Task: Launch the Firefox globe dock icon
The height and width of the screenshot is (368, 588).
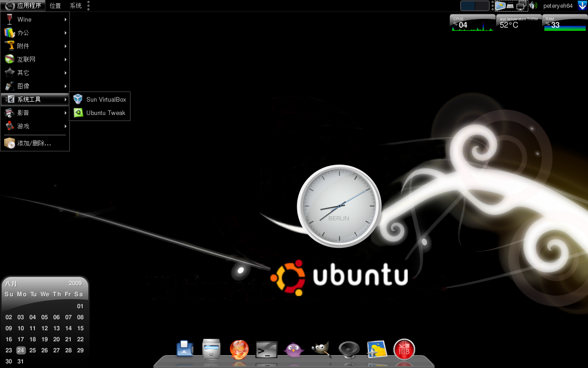Action: [x=239, y=350]
